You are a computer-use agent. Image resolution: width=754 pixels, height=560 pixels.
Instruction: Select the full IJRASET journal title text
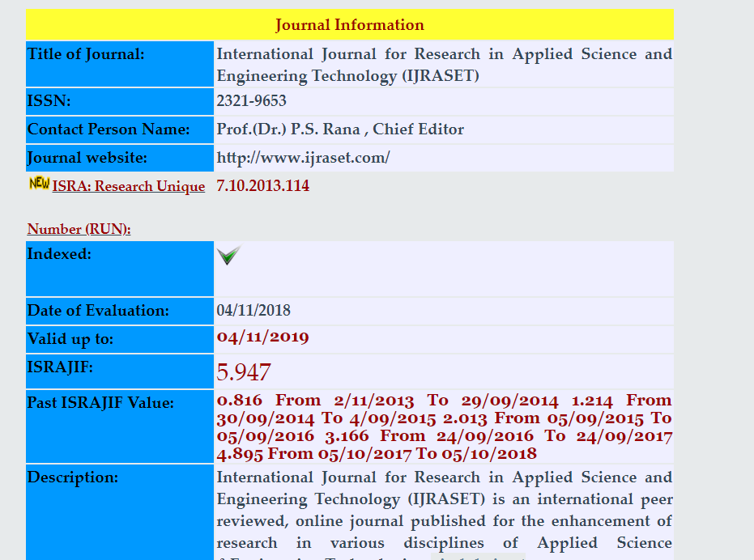pyautogui.click(x=444, y=65)
